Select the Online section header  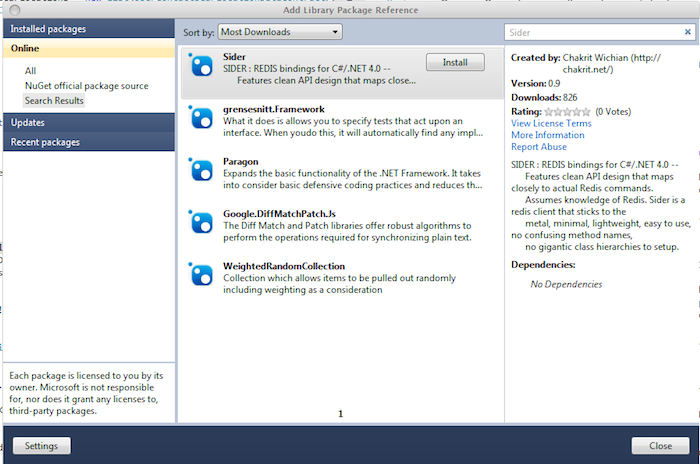(89, 48)
